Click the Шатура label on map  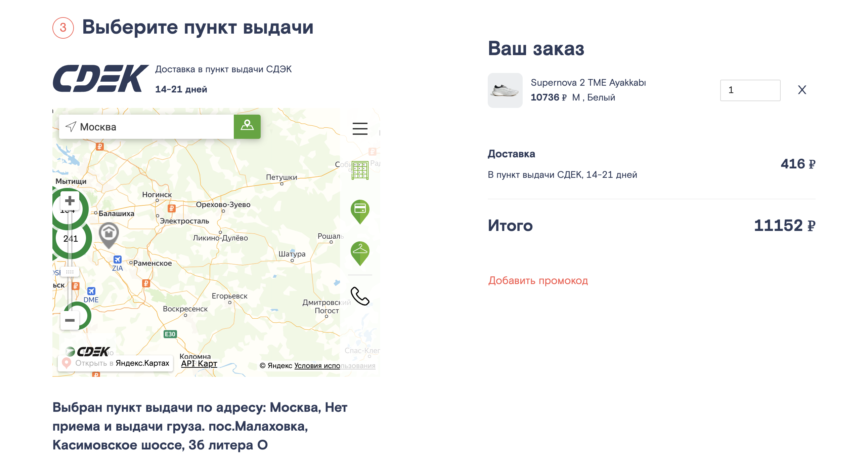(x=292, y=254)
